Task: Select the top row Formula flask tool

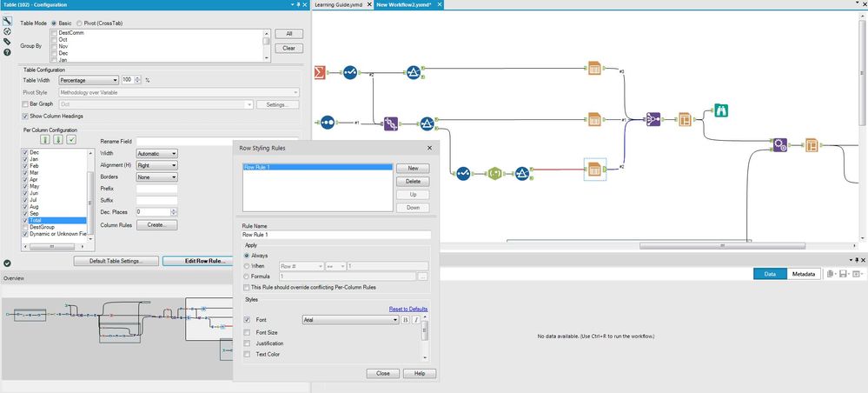Action: click(x=413, y=73)
